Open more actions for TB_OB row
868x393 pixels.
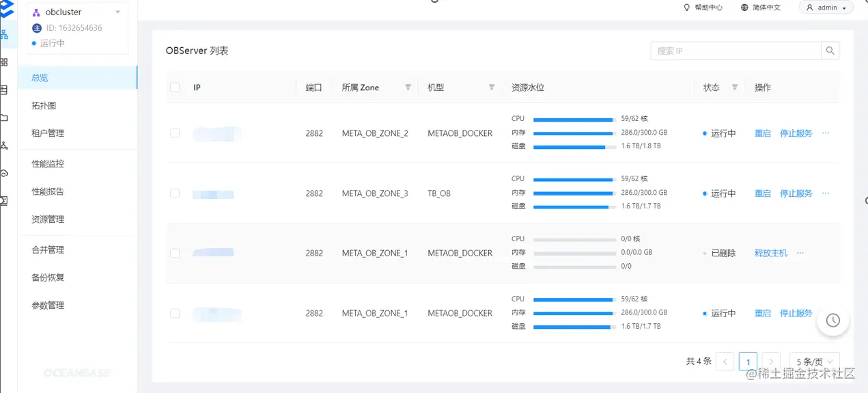tap(826, 193)
